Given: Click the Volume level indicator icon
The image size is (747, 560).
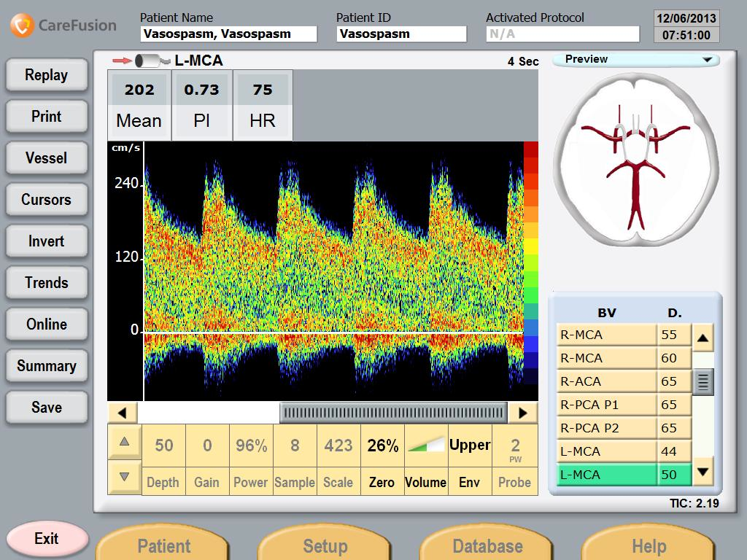Looking at the screenshot, I should (425, 445).
